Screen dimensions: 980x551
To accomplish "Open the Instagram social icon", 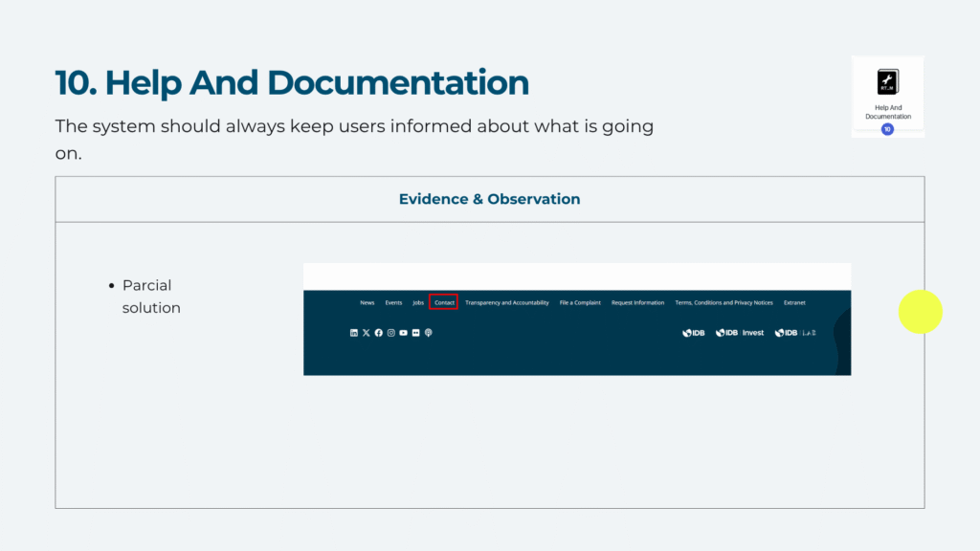I will point(391,333).
